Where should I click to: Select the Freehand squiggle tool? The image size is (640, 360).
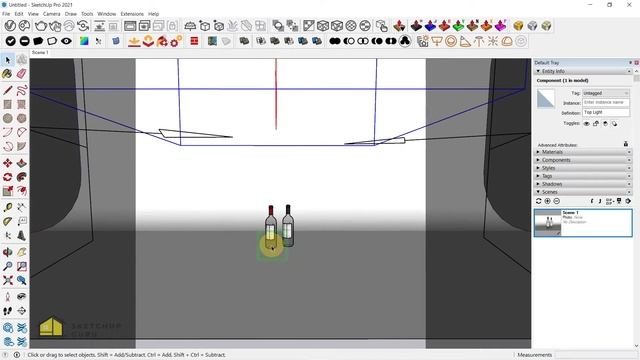coord(22,90)
